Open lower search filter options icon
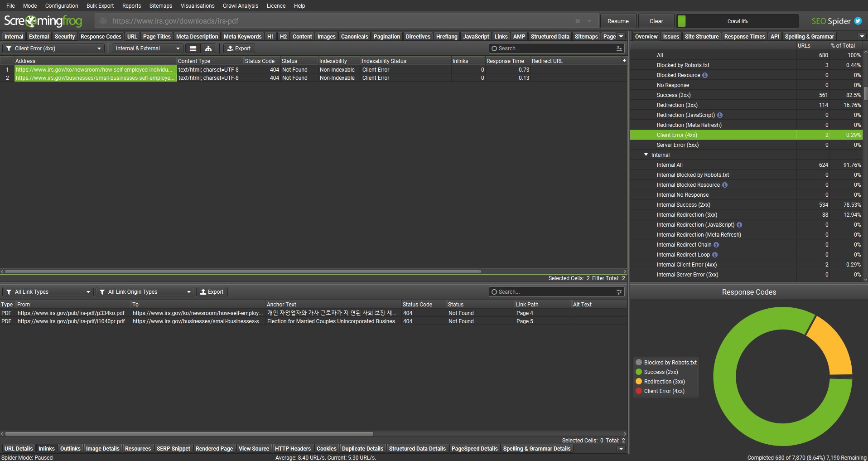Viewport: 868px width, 461px height. [x=619, y=292]
